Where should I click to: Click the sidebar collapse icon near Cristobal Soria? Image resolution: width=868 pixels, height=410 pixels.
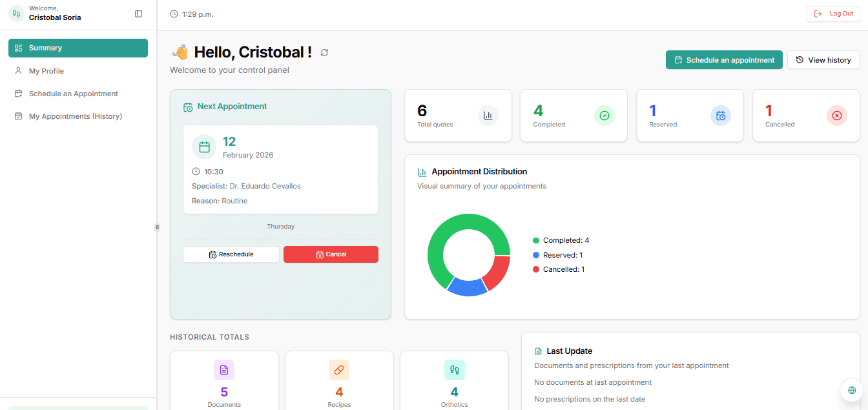point(138,14)
